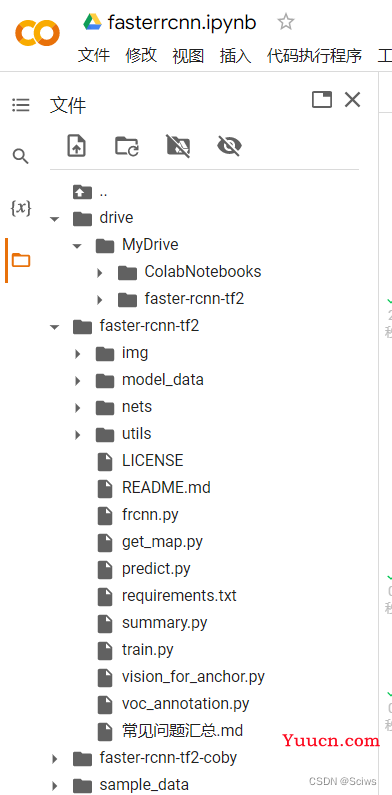
Task: Toggle show hidden files eye icon
Action: click(x=229, y=146)
